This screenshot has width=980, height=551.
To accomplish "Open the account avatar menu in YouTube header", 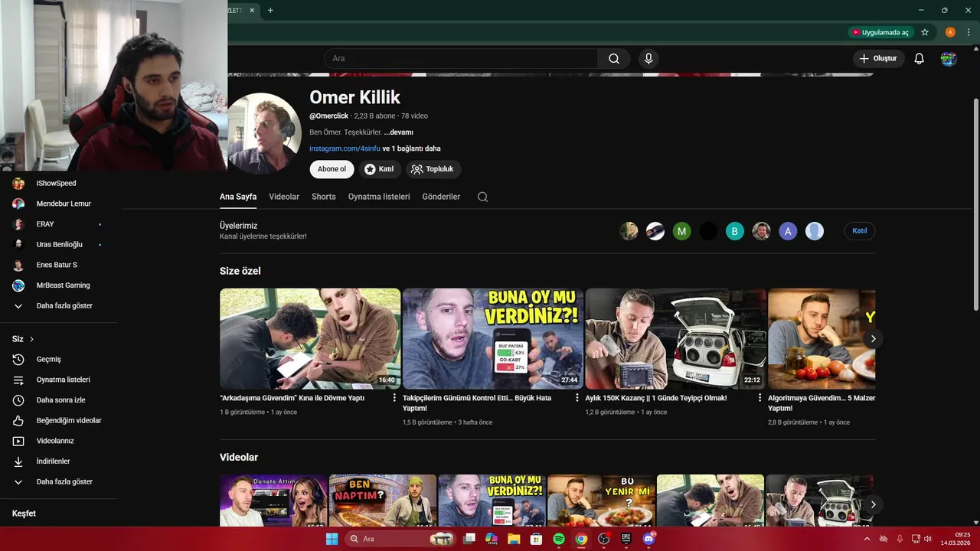I will [x=949, y=59].
